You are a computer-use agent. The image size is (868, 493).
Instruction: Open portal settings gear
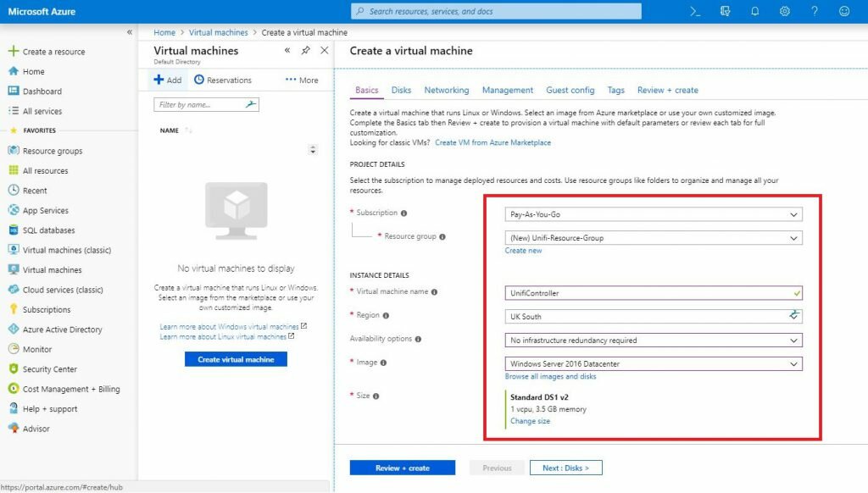coord(785,11)
